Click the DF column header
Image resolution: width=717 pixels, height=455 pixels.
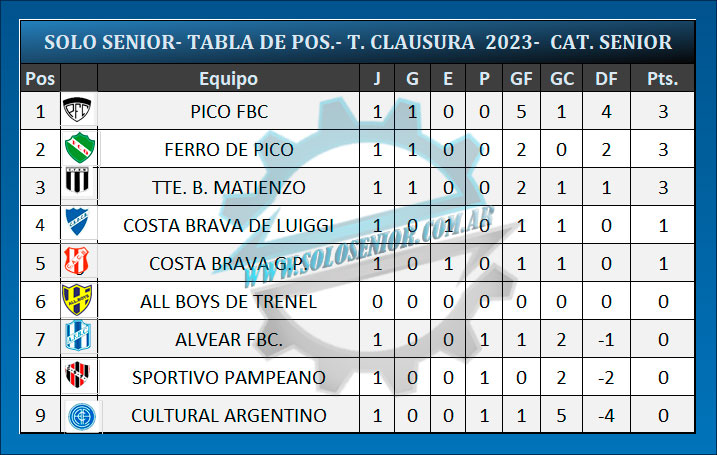tap(606, 79)
